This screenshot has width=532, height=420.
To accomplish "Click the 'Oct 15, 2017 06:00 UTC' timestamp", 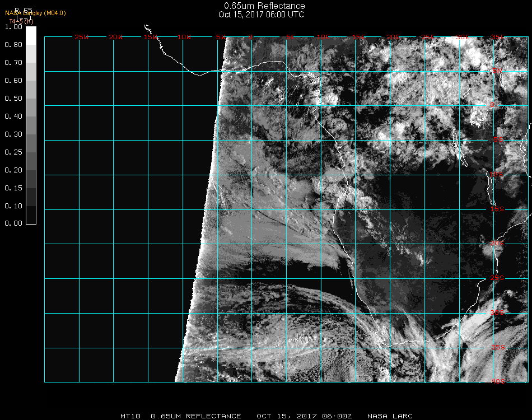I will click(262, 15).
